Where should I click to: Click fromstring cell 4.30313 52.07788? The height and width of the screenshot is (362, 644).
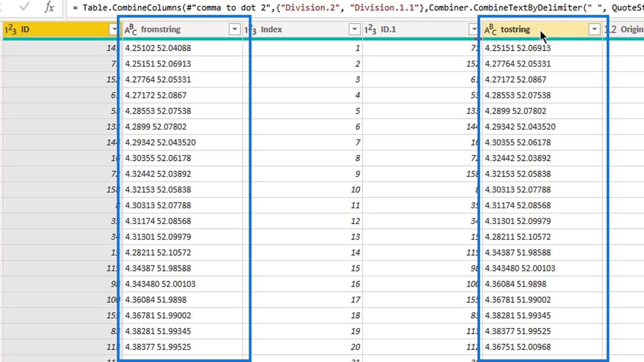(182, 205)
